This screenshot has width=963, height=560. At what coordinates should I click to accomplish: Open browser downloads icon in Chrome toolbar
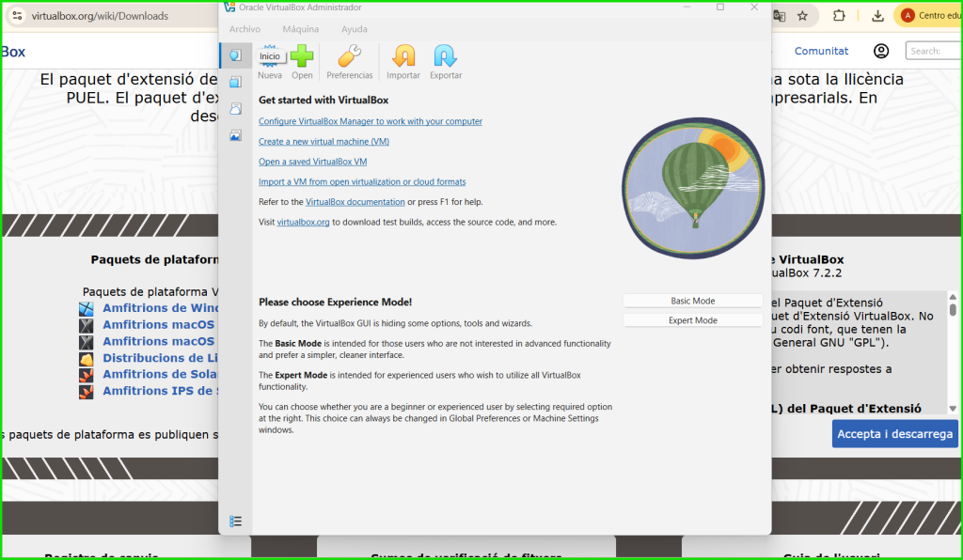(877, 16)
